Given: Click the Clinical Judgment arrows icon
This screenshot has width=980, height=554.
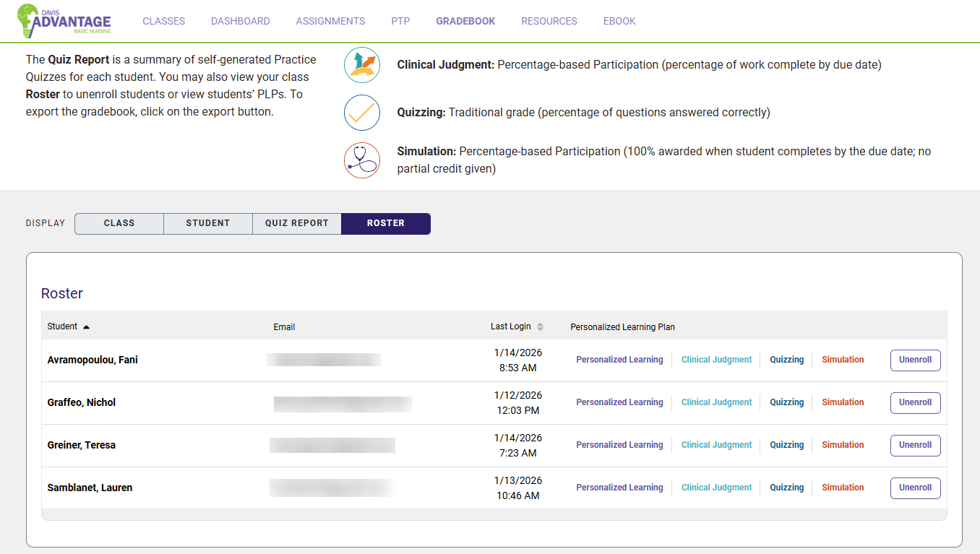Looking at the screenshot, I should click(361, 65).
